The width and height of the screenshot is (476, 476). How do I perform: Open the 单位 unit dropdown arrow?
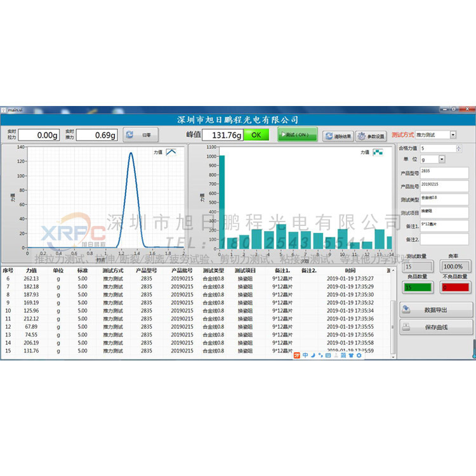(x=442, y=159)
